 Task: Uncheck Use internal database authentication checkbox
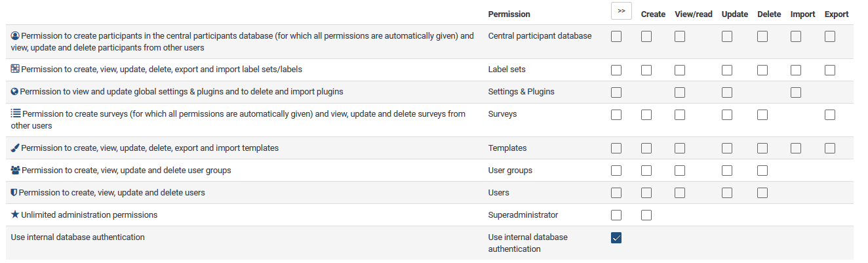tap(616, 238)
